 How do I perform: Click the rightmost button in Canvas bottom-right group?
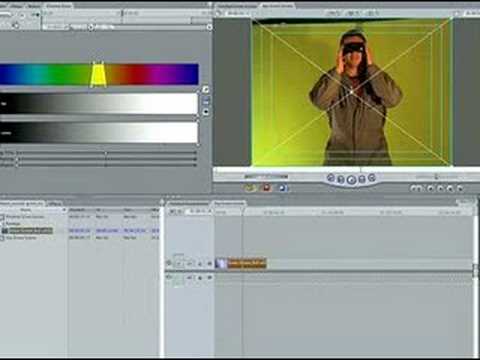tap(460, 189)
